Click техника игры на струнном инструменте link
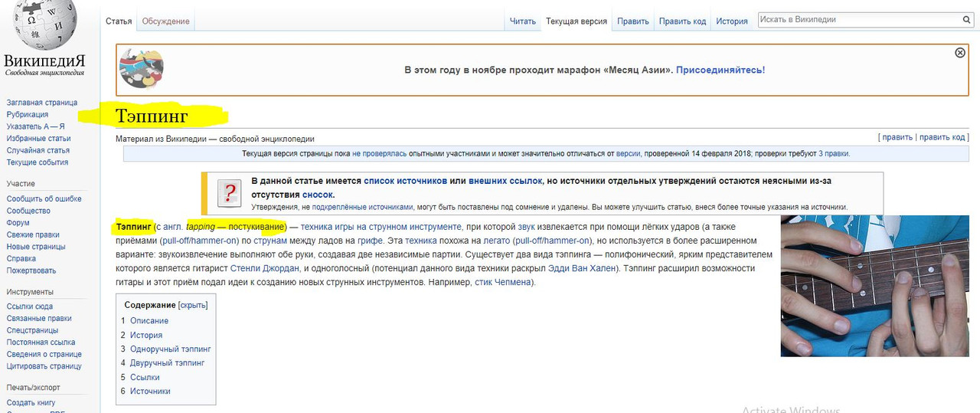This screenshot has height=413, width=980. coord(381,228)
